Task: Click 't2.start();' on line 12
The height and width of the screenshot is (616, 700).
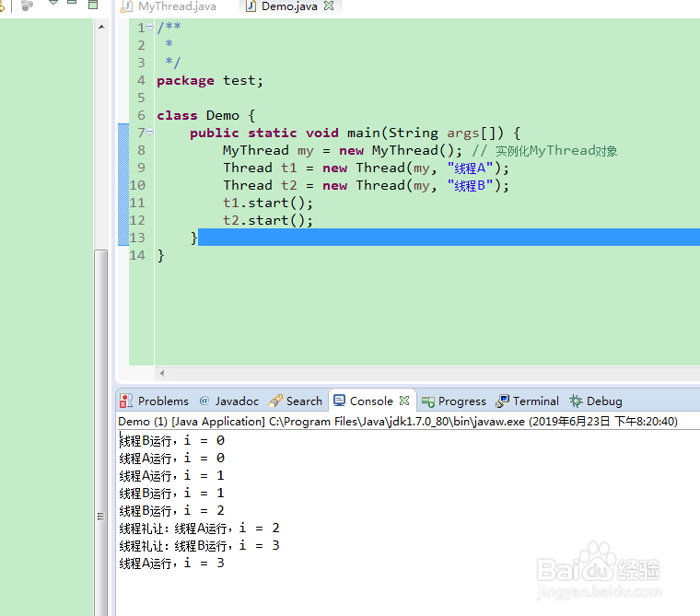Action: click(268, 220)
